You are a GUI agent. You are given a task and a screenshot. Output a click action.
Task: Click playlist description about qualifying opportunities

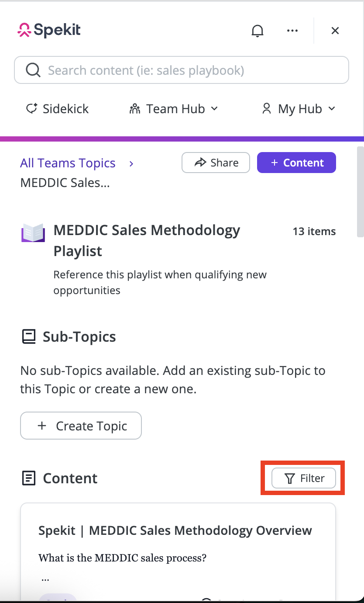(x=160, y=282)
